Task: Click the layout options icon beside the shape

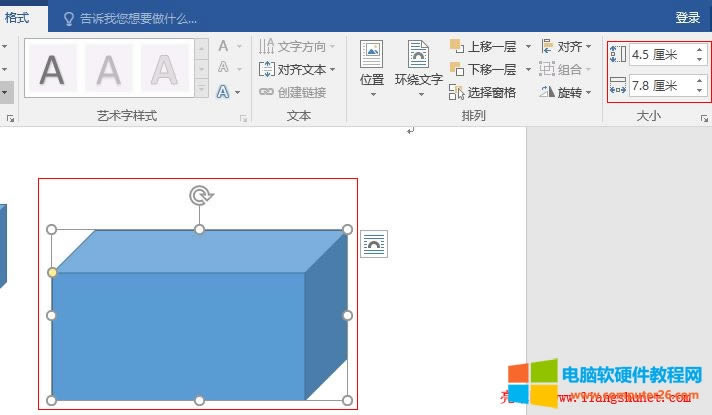Action: click(374, 243)
